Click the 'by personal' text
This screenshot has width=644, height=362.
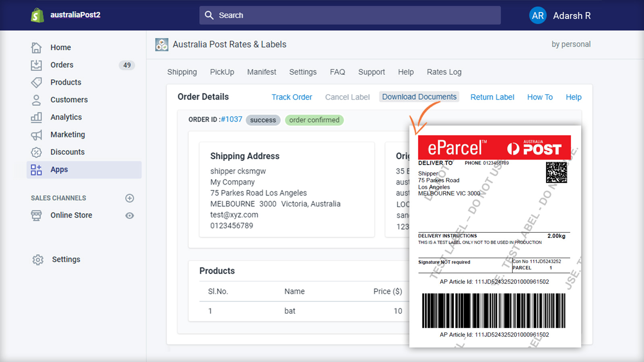(x=571, y=44)
